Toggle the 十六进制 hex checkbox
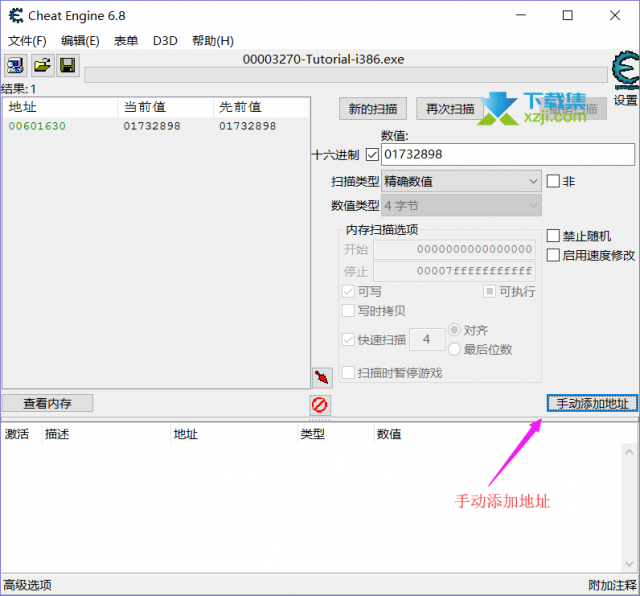 pyautogui.click(x=372, y=155)
